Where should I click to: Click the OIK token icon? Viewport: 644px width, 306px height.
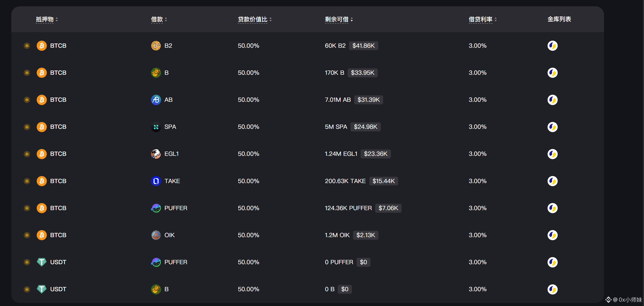156,235
